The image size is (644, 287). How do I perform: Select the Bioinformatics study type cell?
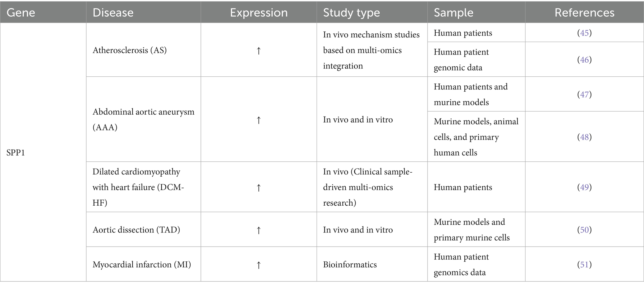(x=350, y=265)
